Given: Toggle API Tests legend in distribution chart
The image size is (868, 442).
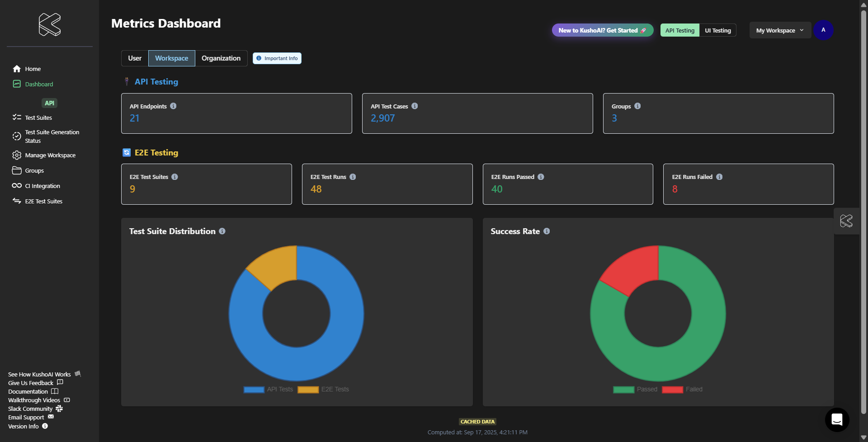Looking at the screenshot, I should tap(268, 389).
